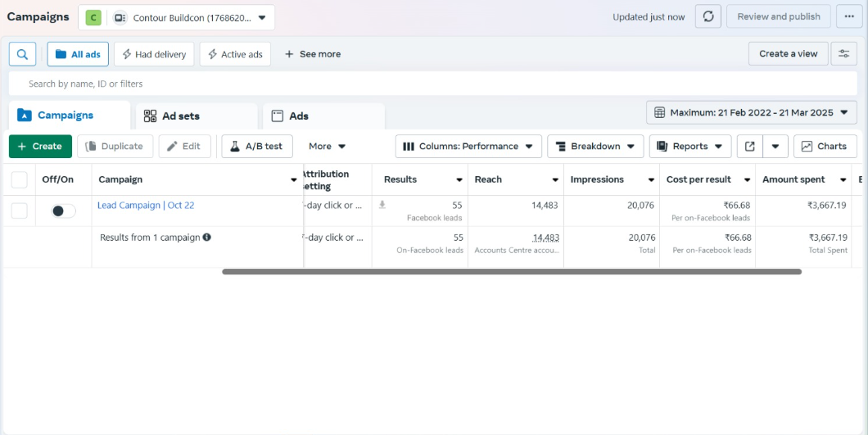The image size is (868, 435).
Task: Click the export share icon
Action: pos(749,147)
